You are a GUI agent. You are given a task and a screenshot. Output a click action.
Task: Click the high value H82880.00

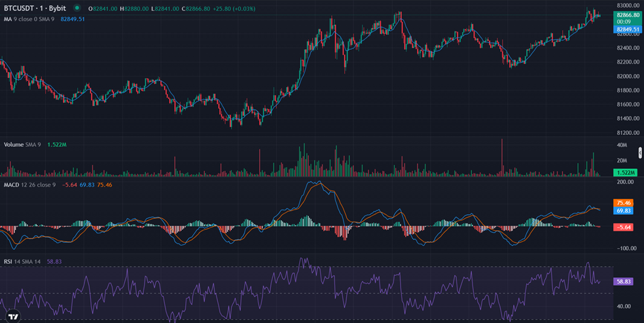134,9
